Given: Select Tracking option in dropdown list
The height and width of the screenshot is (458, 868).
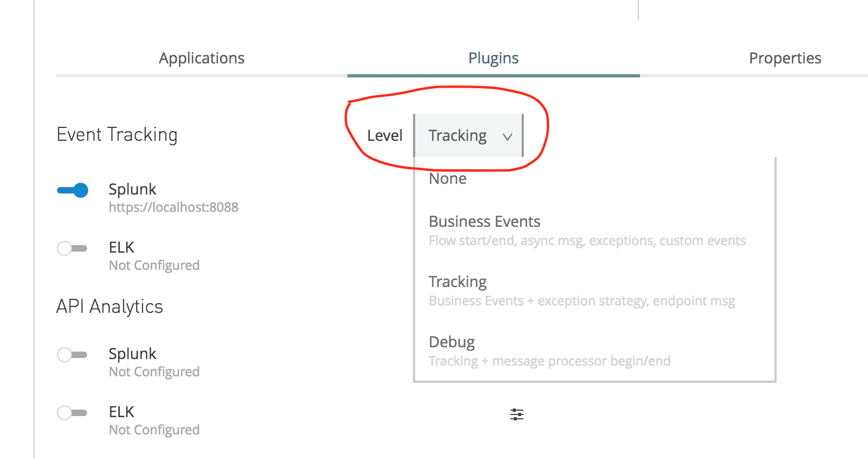Looking at the screenshot, I should tap(458, 282).
